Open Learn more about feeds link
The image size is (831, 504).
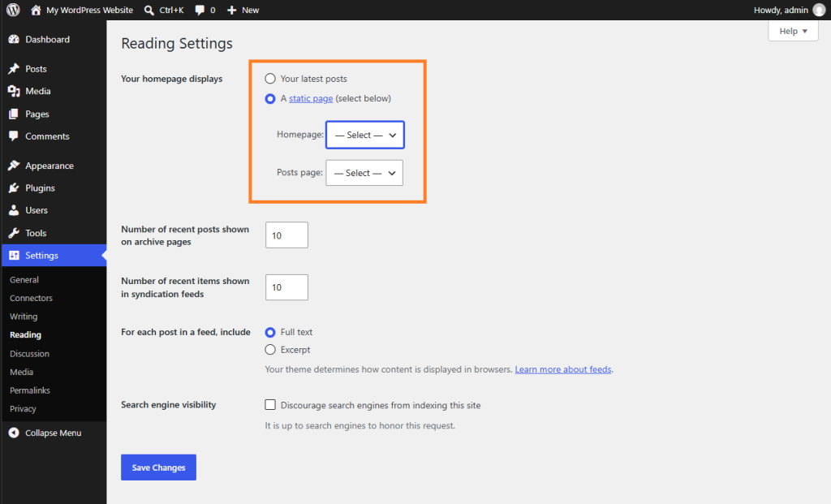coord(563,369)
